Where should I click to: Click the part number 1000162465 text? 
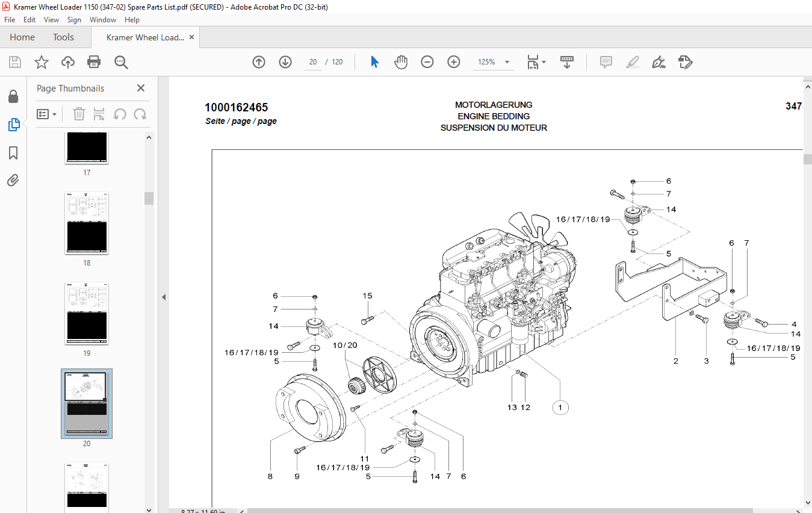[237, 108]
